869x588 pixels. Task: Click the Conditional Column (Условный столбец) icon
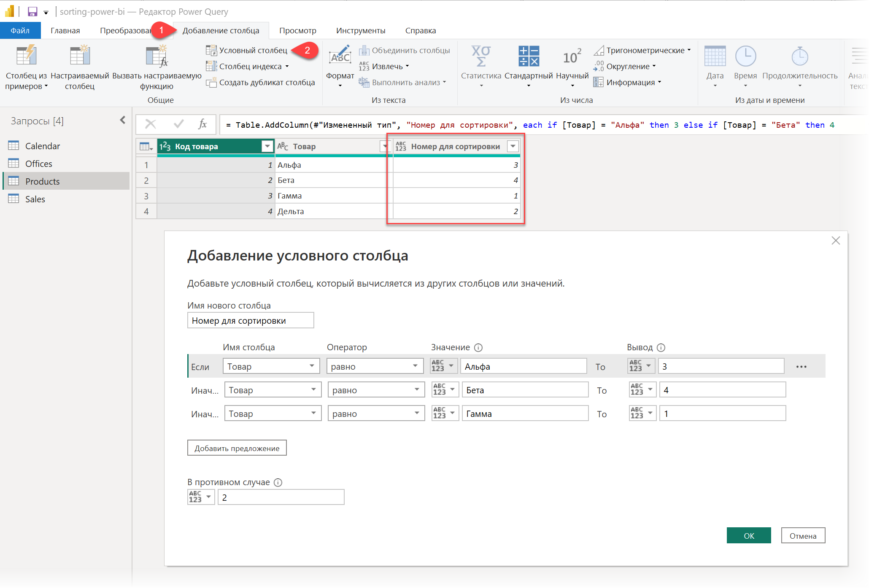[x=211, y=50]
